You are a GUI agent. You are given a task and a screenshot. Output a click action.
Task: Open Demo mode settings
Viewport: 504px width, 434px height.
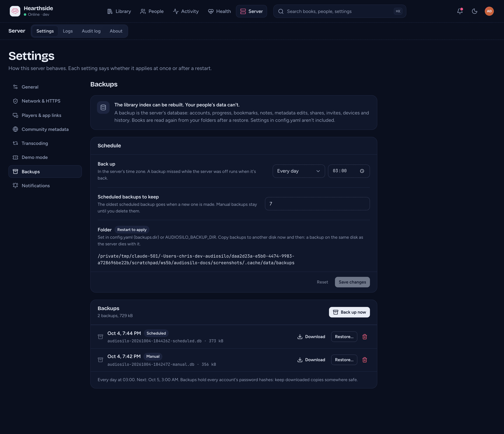point(45,157)
